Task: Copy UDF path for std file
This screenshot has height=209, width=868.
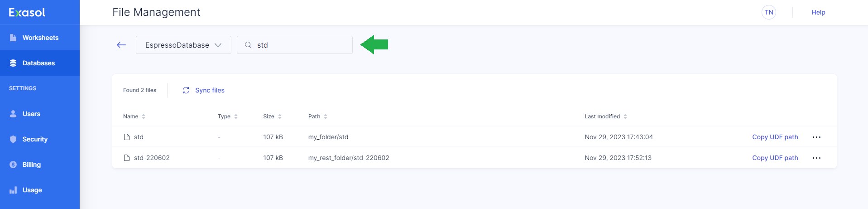Action: pyautogui.click(x=775, y=137)
